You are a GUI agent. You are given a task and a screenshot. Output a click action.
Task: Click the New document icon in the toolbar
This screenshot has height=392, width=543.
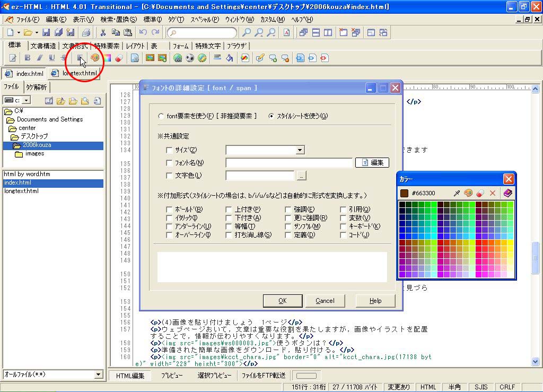11,32
